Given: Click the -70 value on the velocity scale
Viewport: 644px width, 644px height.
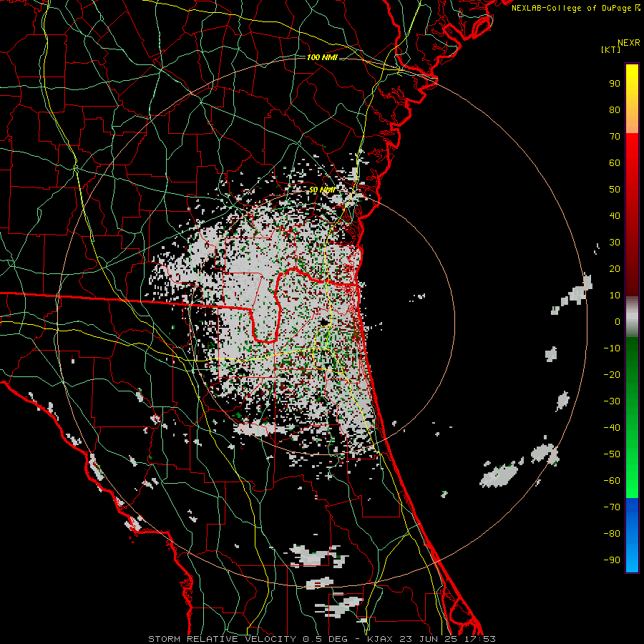Looking at the screenshot, I should coord(612,507).
